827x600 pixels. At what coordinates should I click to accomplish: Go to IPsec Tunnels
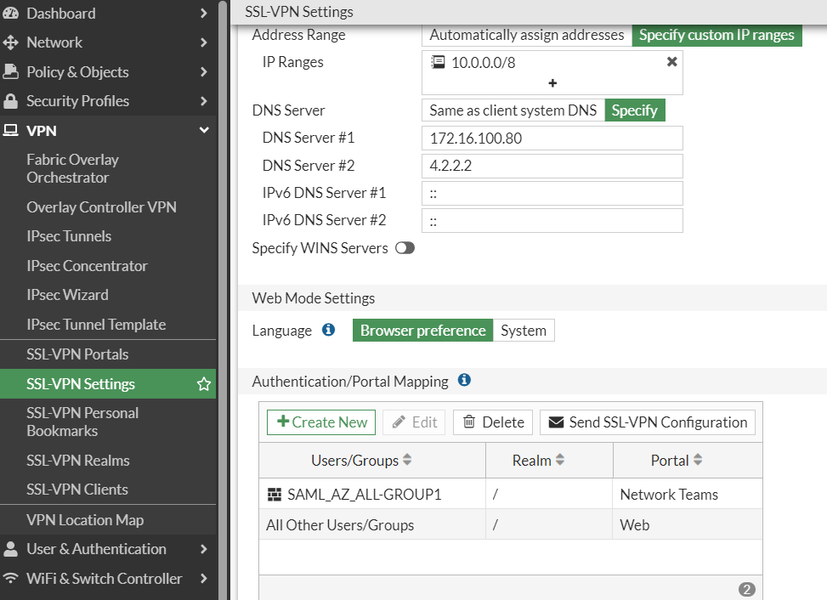pos(69,236)
